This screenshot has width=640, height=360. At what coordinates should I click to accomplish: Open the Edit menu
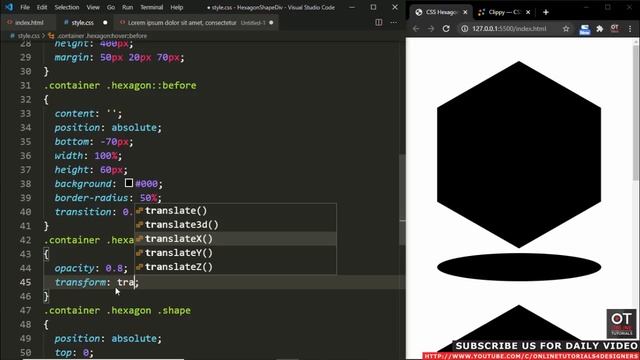click(x=42, y=7)
